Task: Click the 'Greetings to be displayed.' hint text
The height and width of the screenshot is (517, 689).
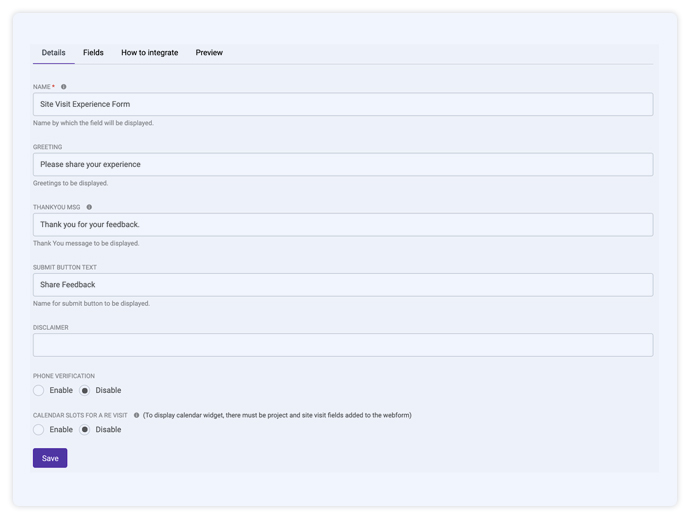Action: tap(70, 184)
